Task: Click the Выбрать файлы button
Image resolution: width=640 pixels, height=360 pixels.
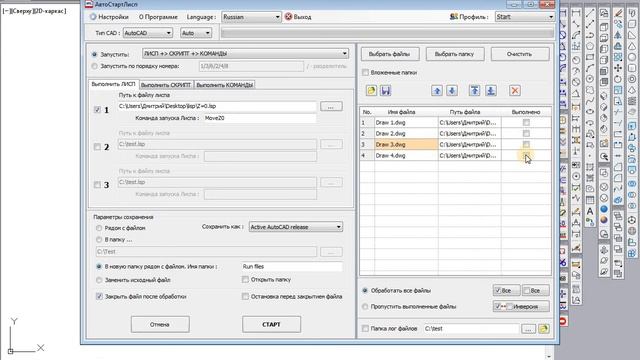Action: pos(389,54)
